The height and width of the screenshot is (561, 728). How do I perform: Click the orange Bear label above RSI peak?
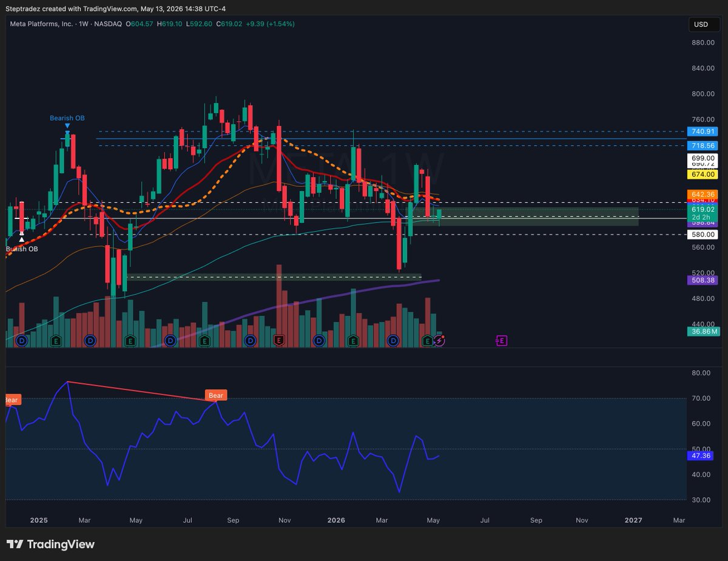click(216, 395)
